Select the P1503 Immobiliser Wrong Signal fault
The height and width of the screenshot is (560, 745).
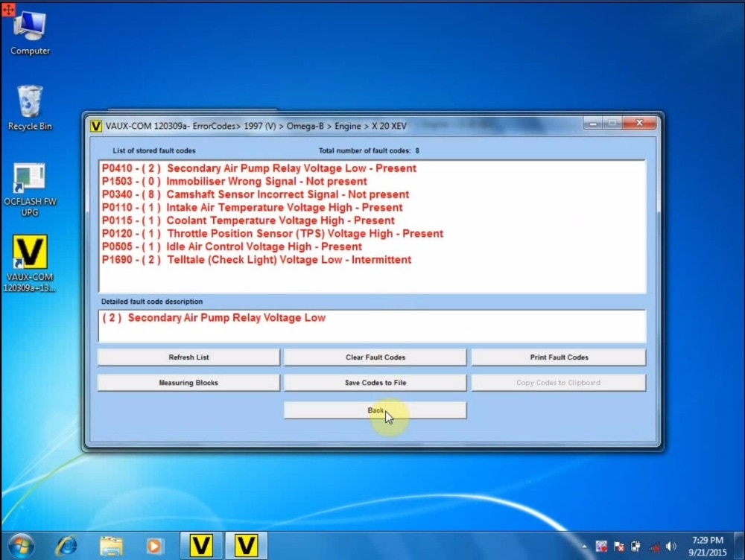234,182
